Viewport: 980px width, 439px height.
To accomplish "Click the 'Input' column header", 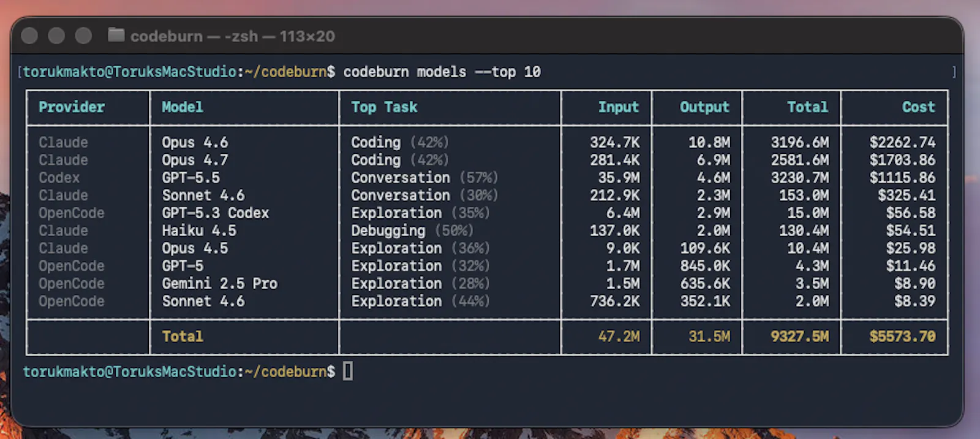I will pyautogui.click(x=619, y=107).
